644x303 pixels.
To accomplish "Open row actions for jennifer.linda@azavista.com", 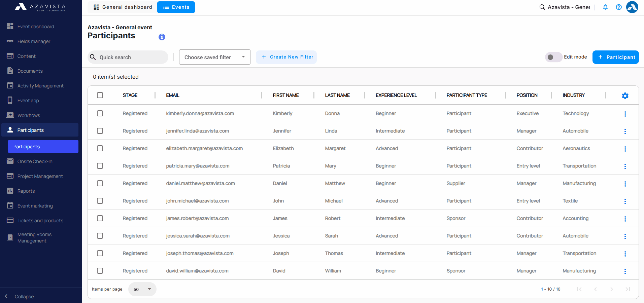I will click(x=625, y=131).
